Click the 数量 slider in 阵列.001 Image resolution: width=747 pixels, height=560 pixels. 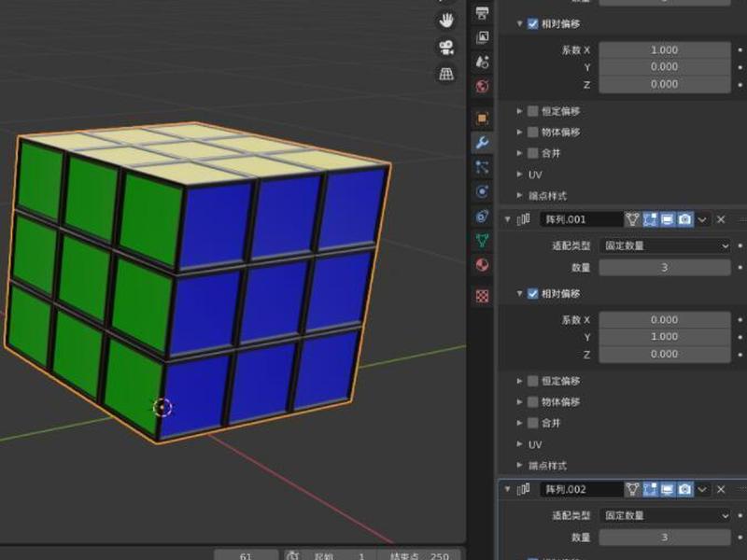point(665,267)
